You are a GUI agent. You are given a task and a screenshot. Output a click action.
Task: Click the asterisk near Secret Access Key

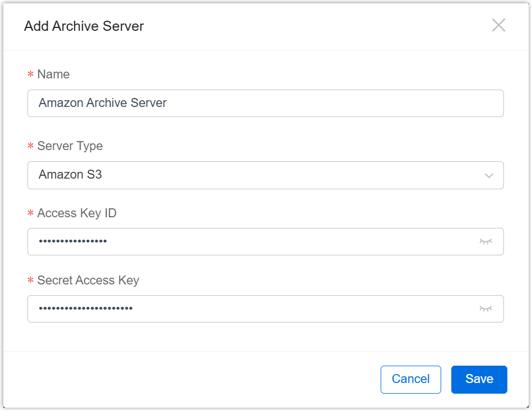pos(30,280)
